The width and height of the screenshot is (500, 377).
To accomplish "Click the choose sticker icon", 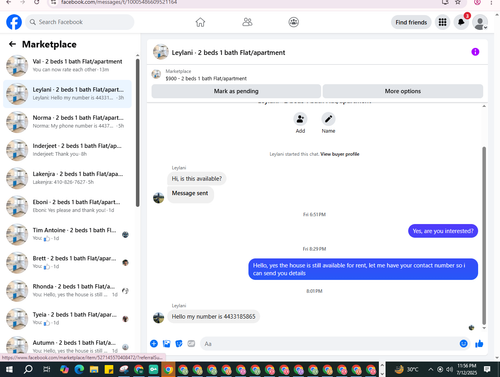I will click(x=179, y=344).
